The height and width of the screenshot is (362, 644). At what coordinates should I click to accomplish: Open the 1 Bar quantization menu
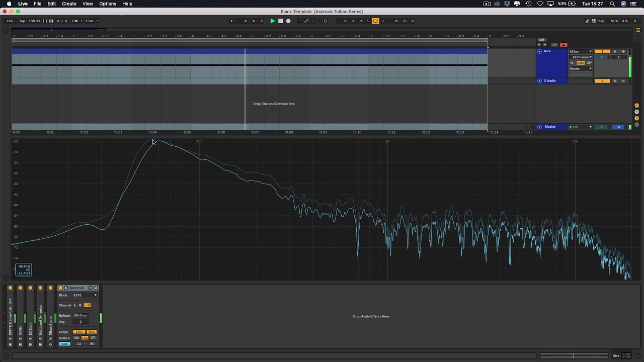pyautogui.click(x=92, y=21)
